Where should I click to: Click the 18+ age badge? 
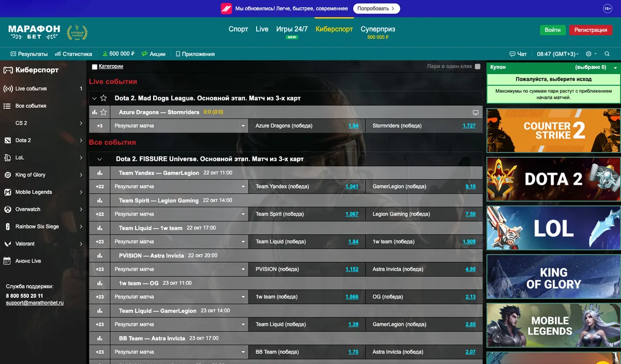608,8
